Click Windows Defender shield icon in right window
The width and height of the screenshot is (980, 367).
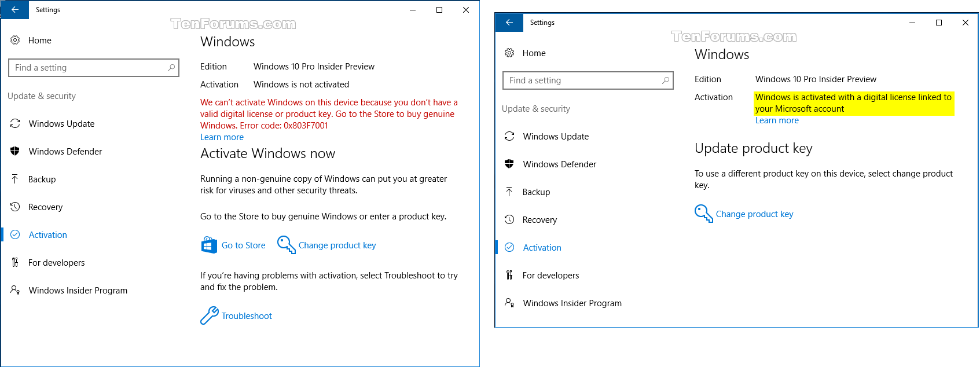coord(509,164)
